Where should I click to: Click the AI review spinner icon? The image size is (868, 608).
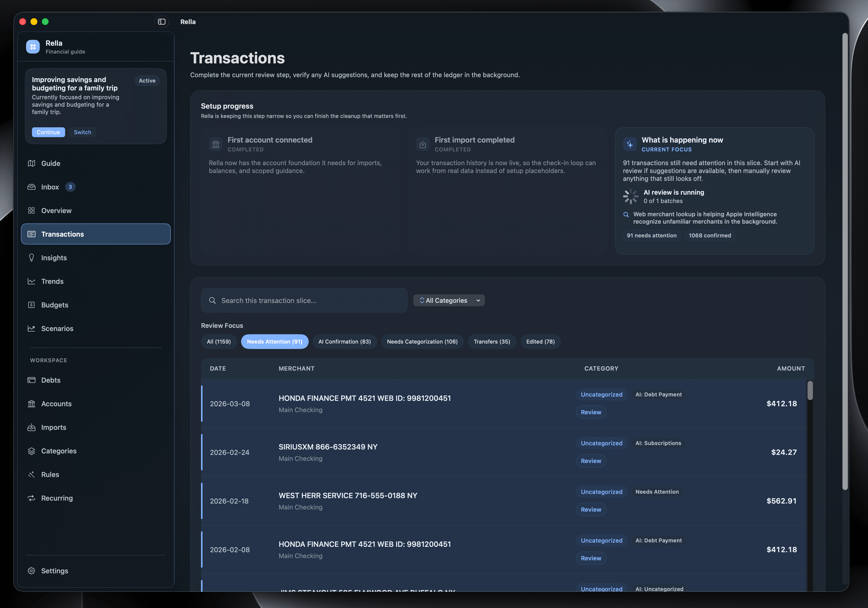[x=631, y=196]
